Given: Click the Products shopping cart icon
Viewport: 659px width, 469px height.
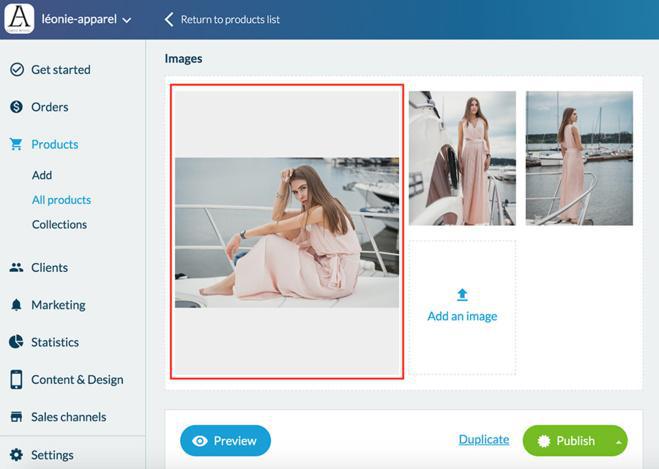Looking at the screenshot, I should 16,144.
